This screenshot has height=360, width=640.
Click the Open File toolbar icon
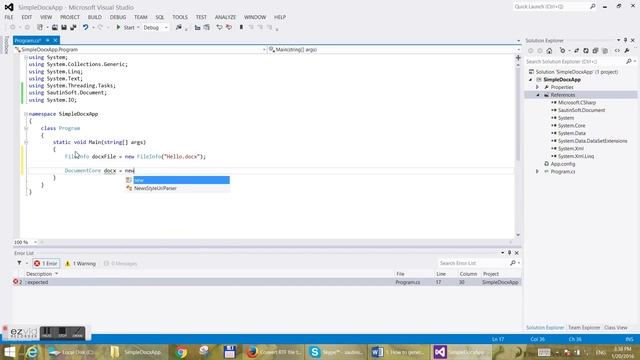(55, 27)
